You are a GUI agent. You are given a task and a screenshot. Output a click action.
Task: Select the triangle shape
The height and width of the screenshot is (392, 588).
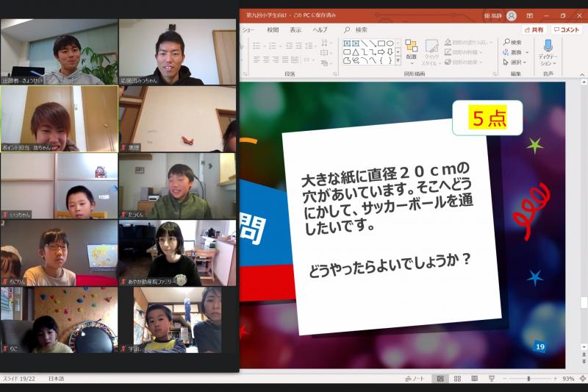[x=356, y=51]
